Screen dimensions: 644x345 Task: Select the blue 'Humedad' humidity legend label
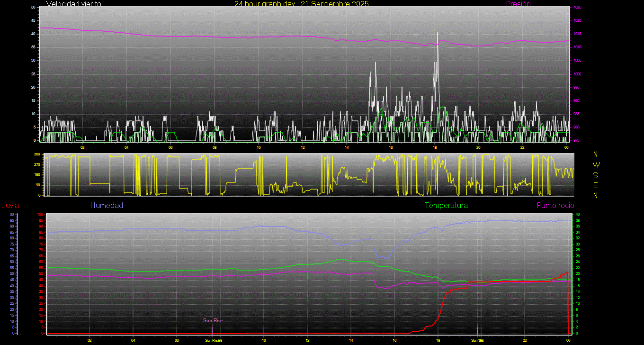click(x=107, y=206)
